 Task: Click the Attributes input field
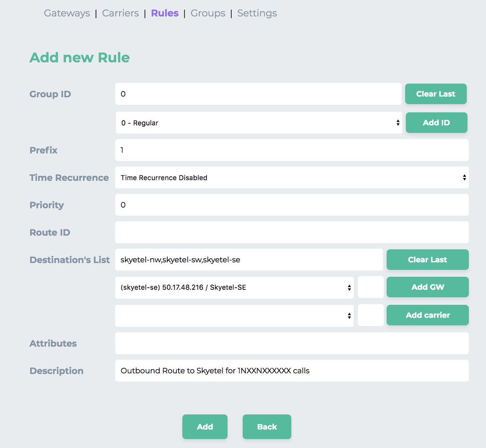coord(292,343)
